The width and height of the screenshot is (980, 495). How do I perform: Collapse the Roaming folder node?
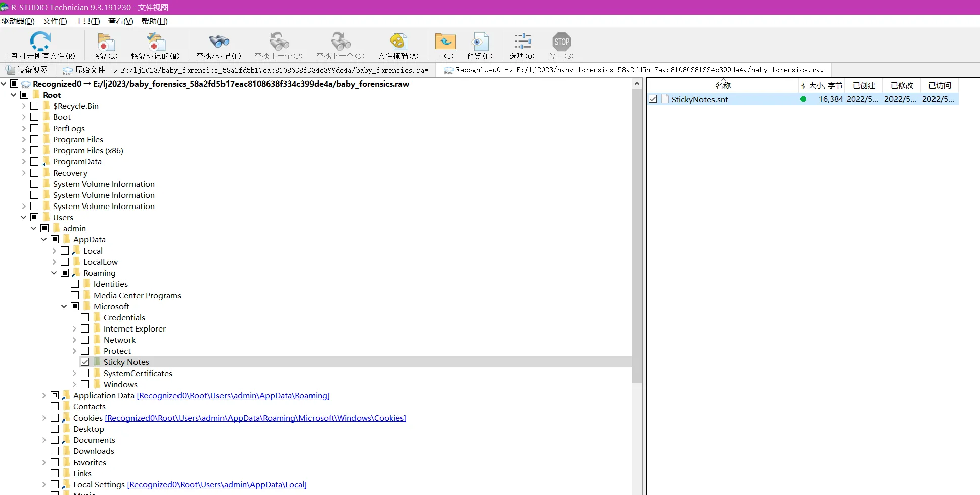tap(54, 273)
